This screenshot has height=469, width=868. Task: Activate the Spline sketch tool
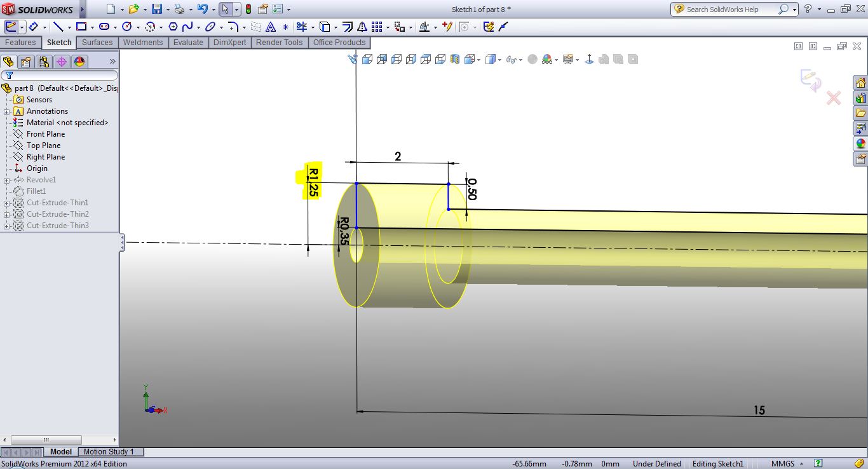187,27
